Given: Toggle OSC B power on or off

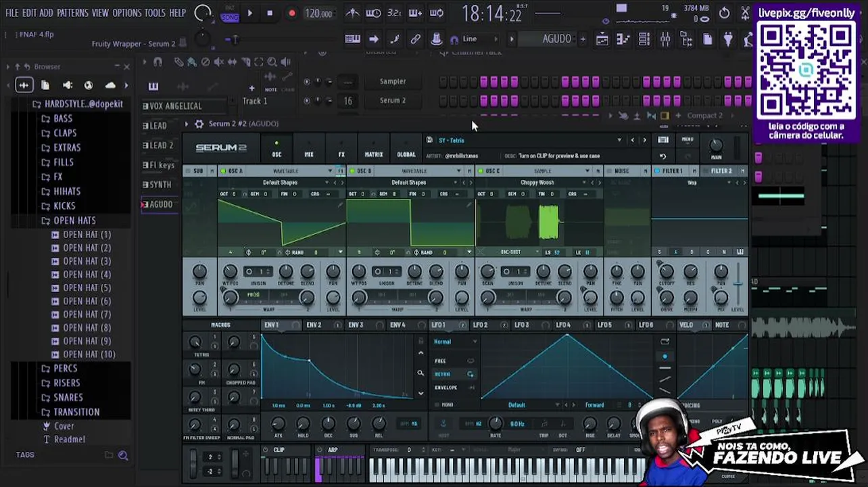Looking at the screenshot, I should coord(352,171).
